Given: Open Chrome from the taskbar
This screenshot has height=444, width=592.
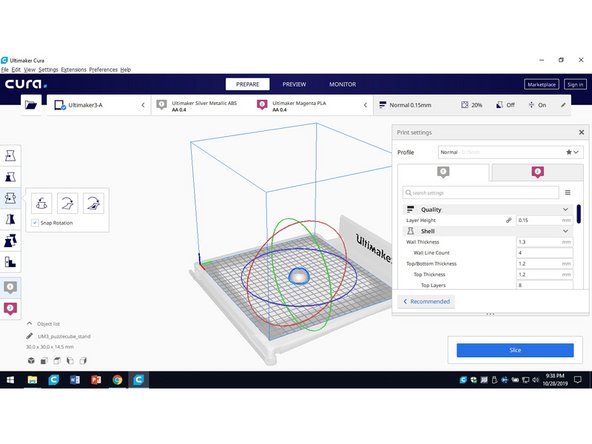Looking at the screenshot, I should point(117,380).
